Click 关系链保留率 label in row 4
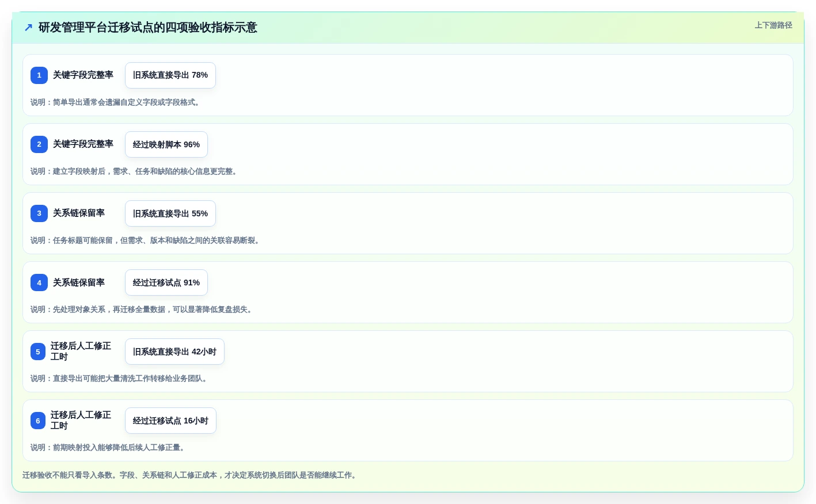 [79, 282]
